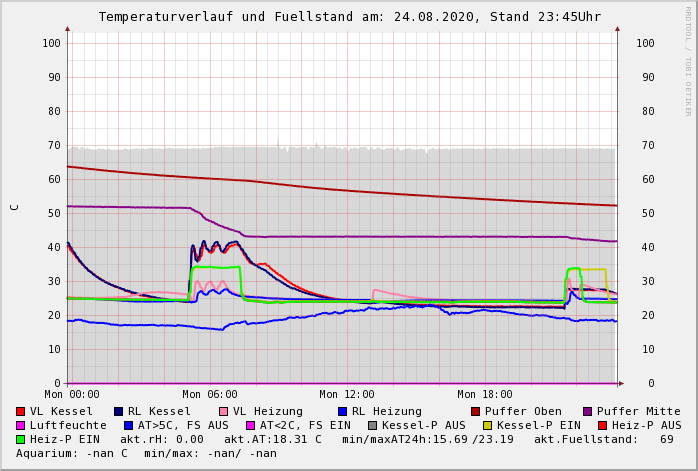
Task: Click the RRDTOOL / TOBI OETIKER watermark
Action: point(688,60)
